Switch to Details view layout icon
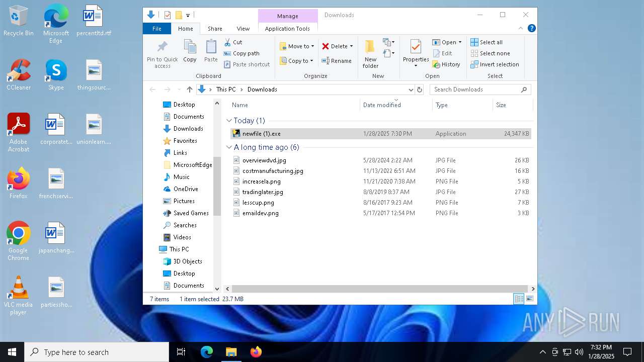 pyautogui.click(x=519, y=299)
